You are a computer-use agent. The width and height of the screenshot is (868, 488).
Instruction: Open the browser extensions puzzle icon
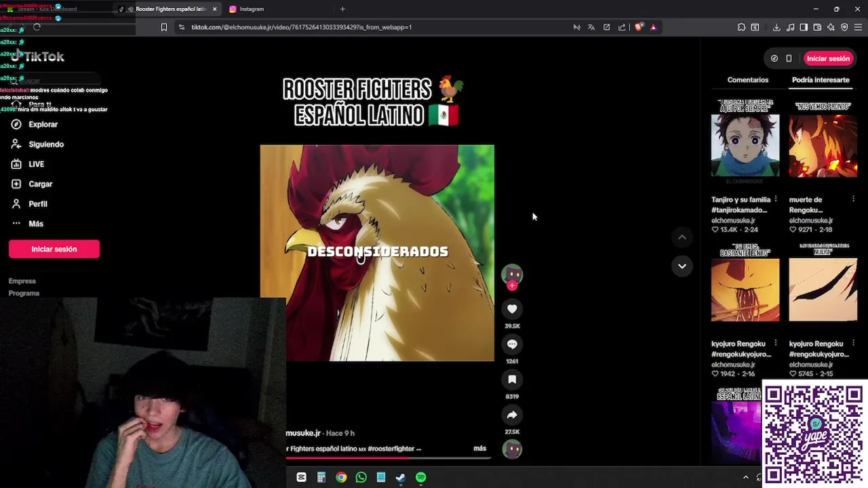click(x=741, y=27)
